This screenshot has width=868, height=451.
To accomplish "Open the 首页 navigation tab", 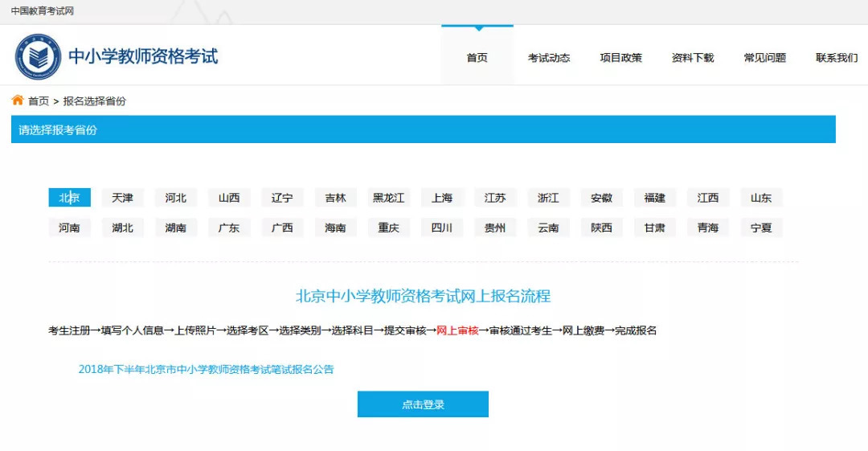I will pyautogui.click(x=477, y=58).
